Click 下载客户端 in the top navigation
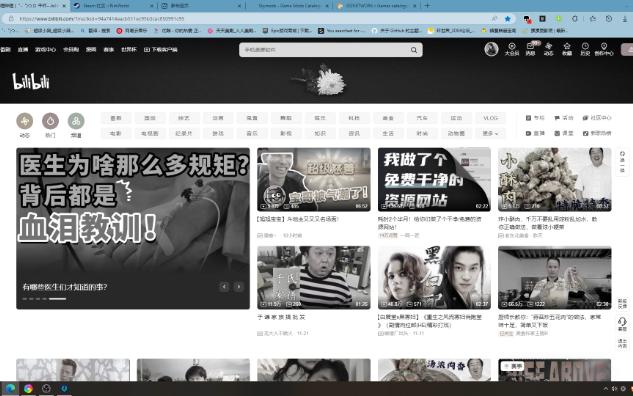This screenshot has height=396, width=633. (161, 50)
